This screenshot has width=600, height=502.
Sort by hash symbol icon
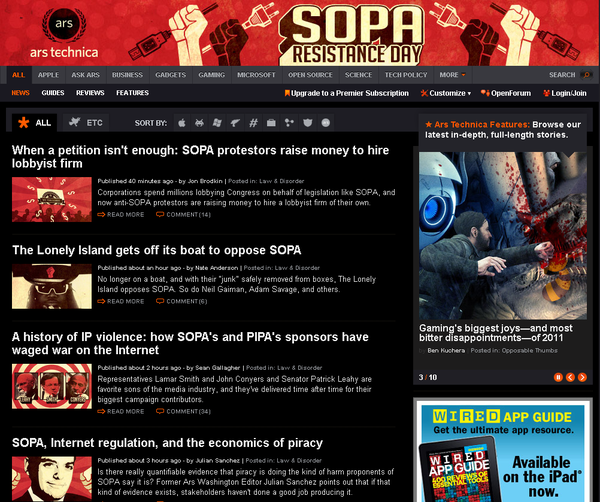[253, 123]
